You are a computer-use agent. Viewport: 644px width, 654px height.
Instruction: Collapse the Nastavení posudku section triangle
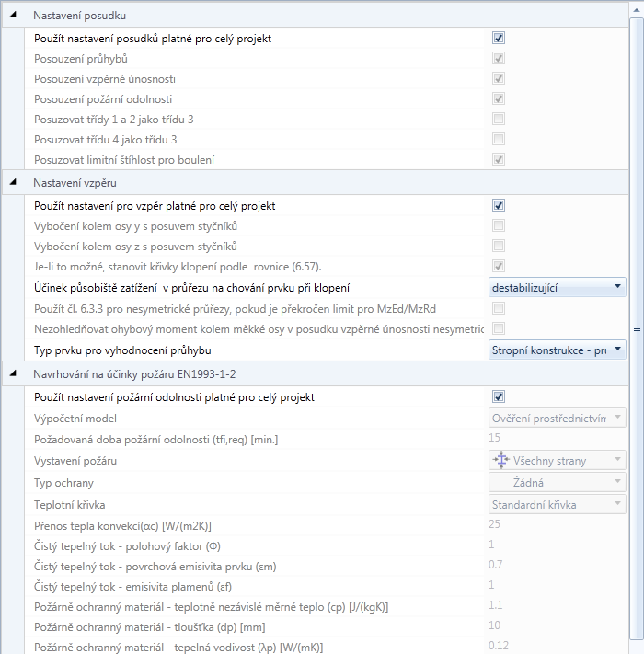(x=14, y=15)
